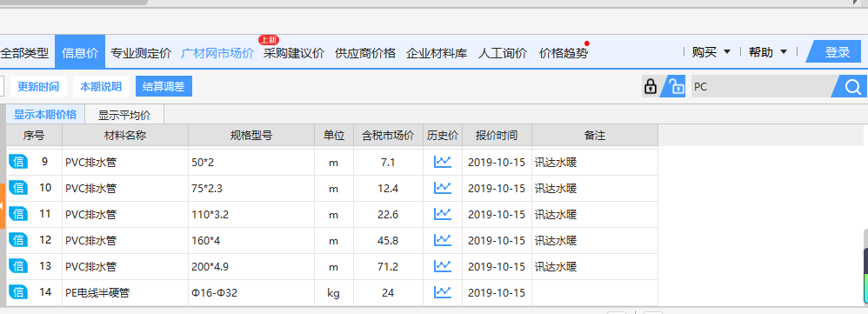Click the 报价时间 column header
Image resolution: width=868 pixels, height=314 pixels.
[x=497, y=135]
